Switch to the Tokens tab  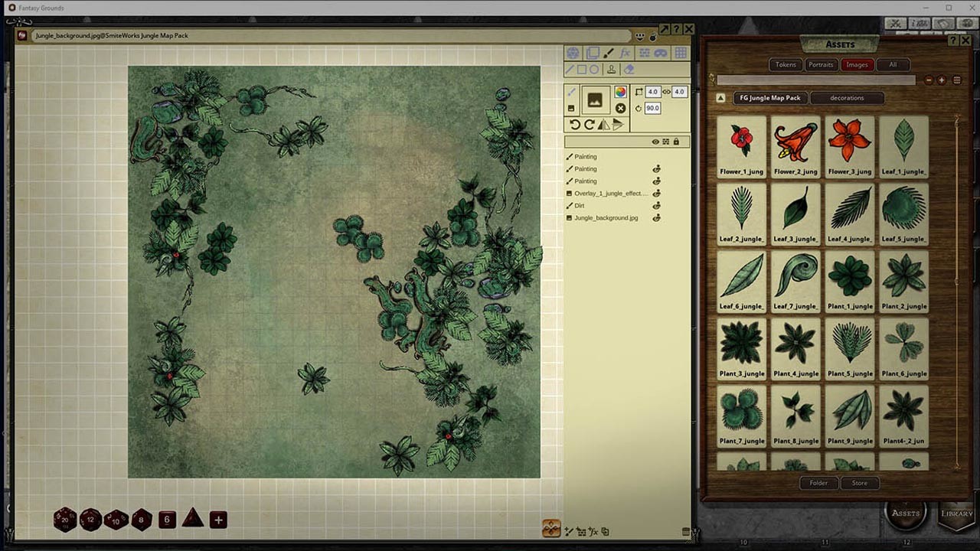[786, 65]
